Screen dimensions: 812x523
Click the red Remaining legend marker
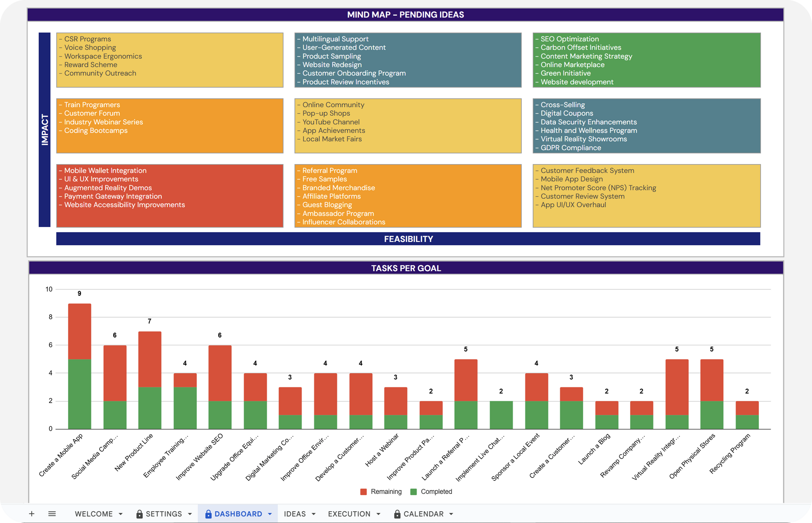(363, 491)
